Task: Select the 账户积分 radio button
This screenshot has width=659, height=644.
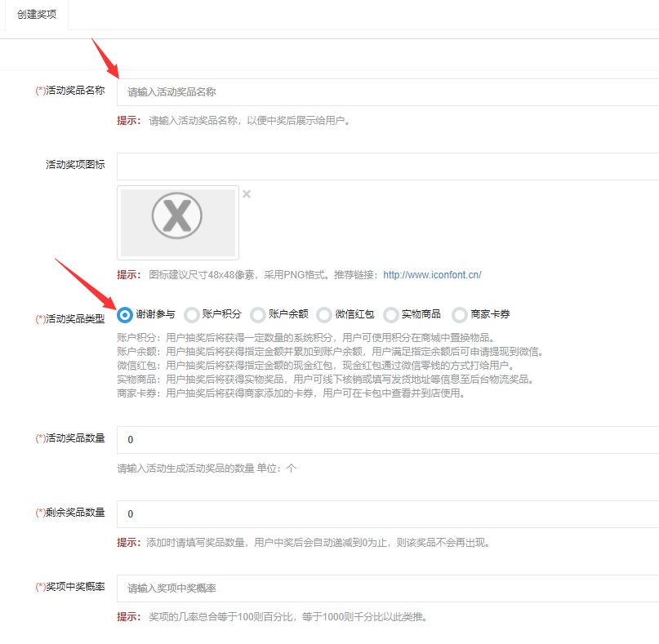Action: tap(192, 314)
